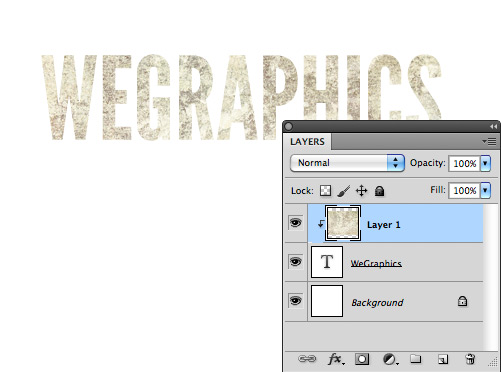Toggle Background layer visibility eye
This screenshot has height=372, width=501.
[295, 301]
